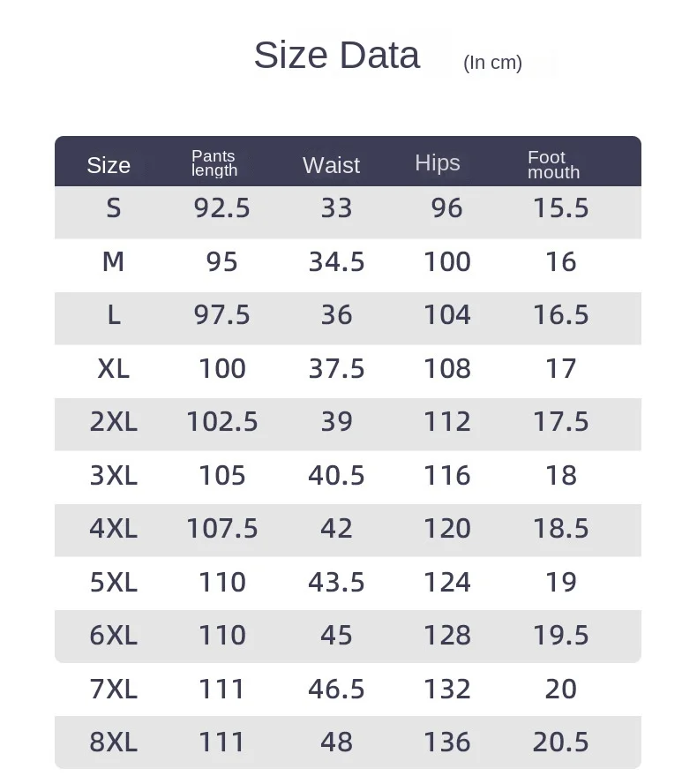Click the "Hips" column header
The width and height of the screenshot is (697, 784).
(438, 162)
